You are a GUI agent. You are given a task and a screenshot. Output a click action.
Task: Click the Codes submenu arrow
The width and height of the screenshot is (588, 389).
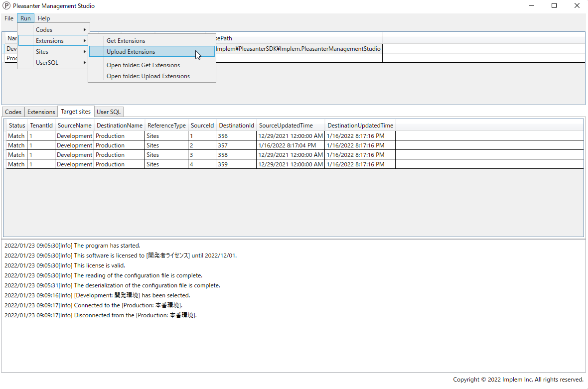tap(84, 29)
